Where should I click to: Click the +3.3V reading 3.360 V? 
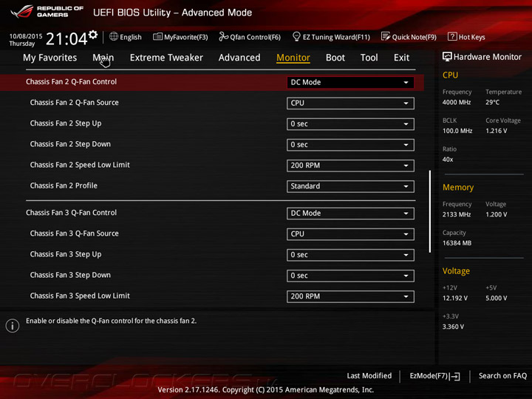(453, 327)
